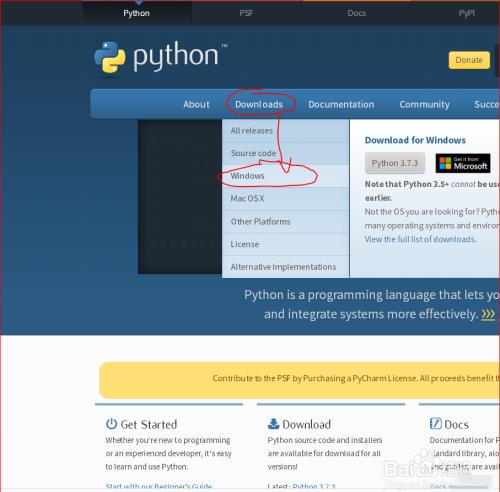Screen dimensions: 500x492
Task: Select Mac OS X menu entry
Action: click(285, 199)
